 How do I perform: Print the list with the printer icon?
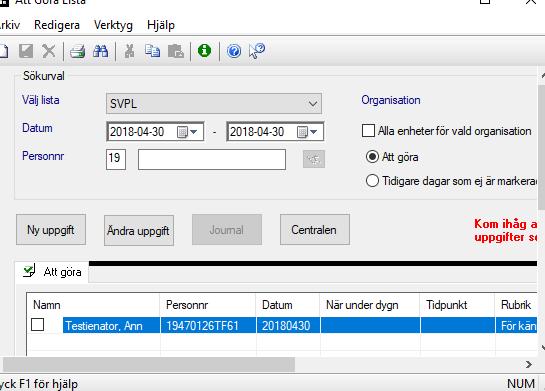tap(77, 51)
